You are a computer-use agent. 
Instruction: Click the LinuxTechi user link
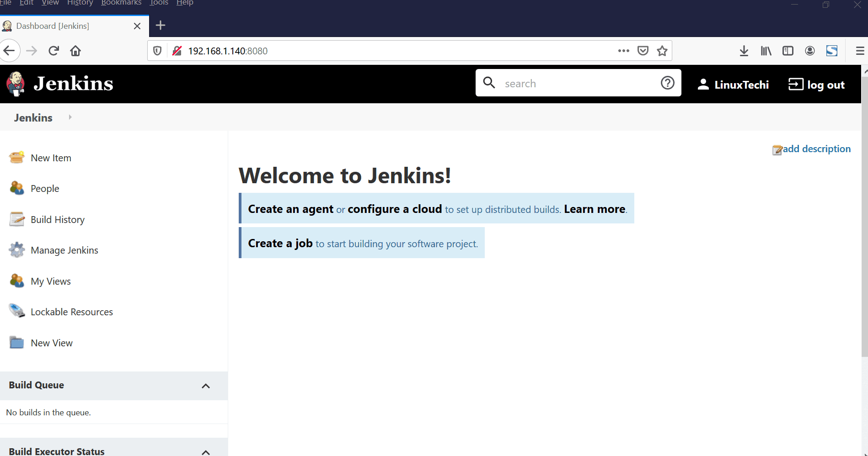(741, 85)
